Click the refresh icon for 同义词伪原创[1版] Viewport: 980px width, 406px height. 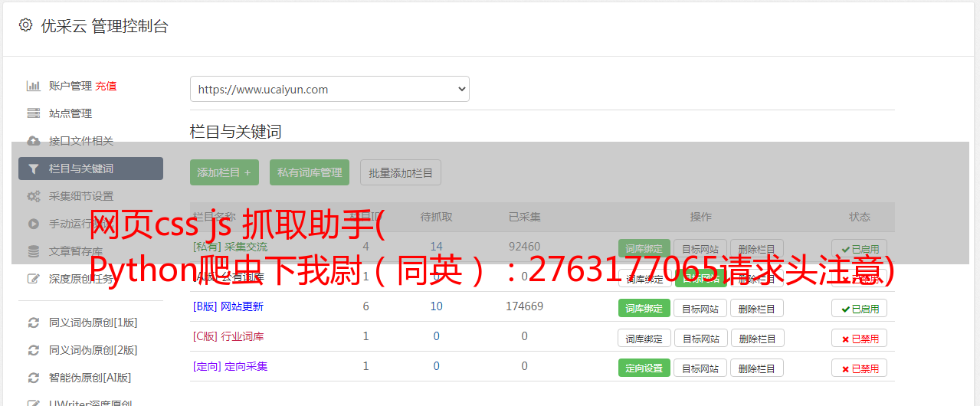click(x=34, y=323)
